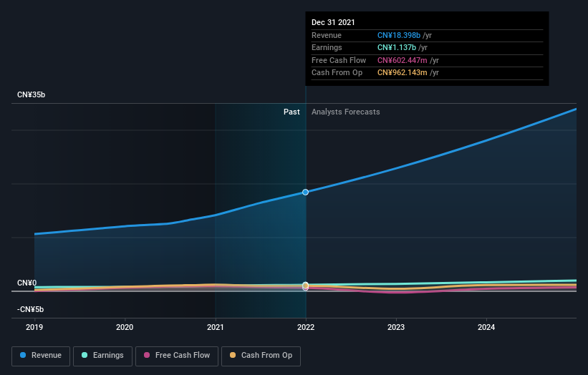Click the 'Revenue' row label in tooltip
This screenshot has height=375, width=588.
(327, 35)
